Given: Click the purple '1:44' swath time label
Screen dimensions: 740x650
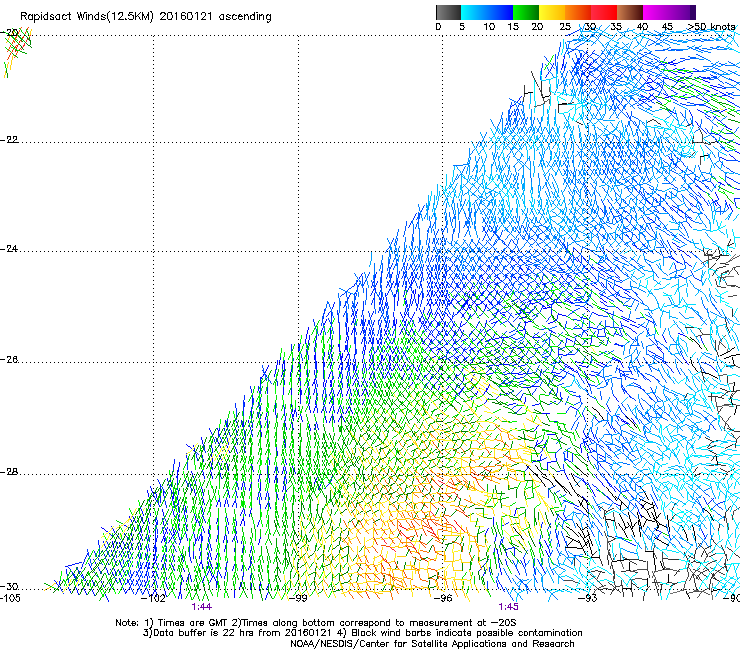Looking at the screenshot, I should click(202, 607).
